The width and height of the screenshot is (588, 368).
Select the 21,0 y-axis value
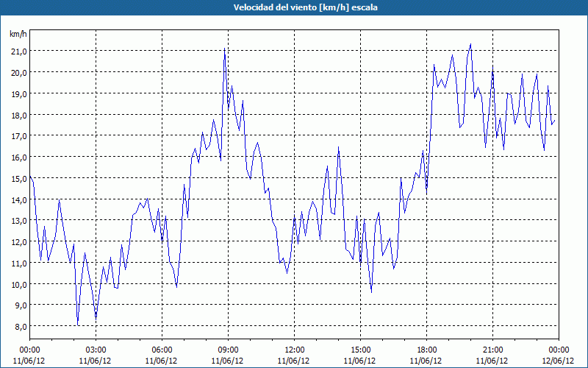click(x=19, y=52)
